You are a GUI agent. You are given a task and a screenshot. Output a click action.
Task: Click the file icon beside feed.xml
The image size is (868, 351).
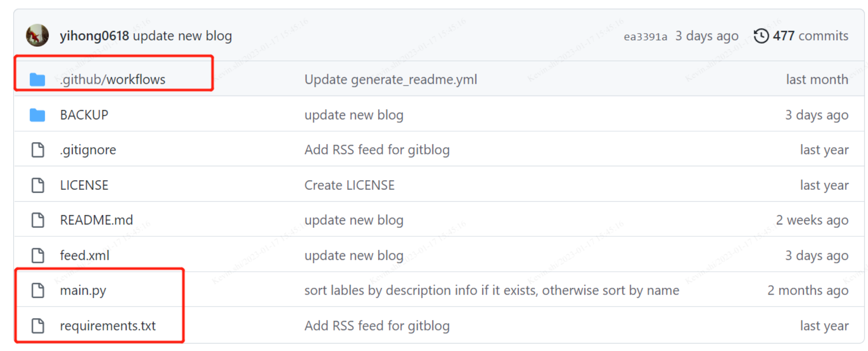pos(37,255)
